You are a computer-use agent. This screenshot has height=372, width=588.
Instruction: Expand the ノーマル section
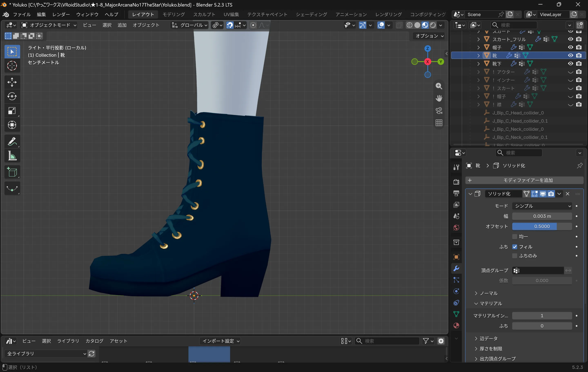pyautogui.click(x=486, y=293)
